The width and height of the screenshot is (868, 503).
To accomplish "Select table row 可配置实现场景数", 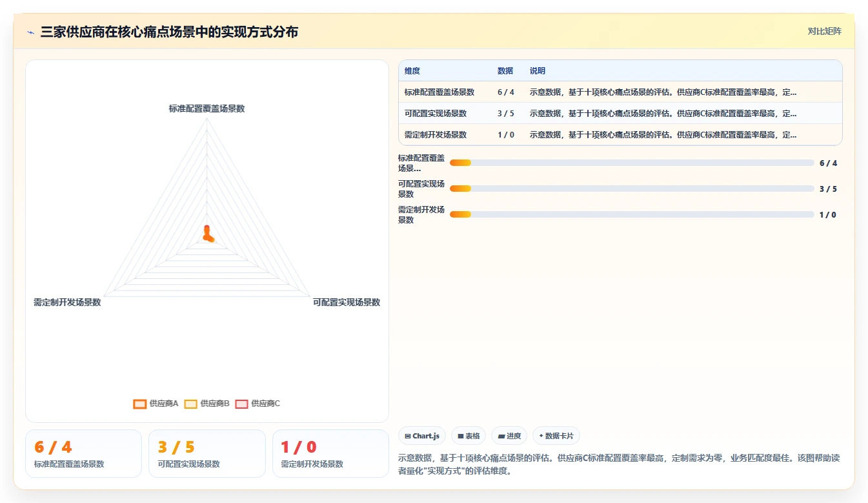I will [620, 113].
